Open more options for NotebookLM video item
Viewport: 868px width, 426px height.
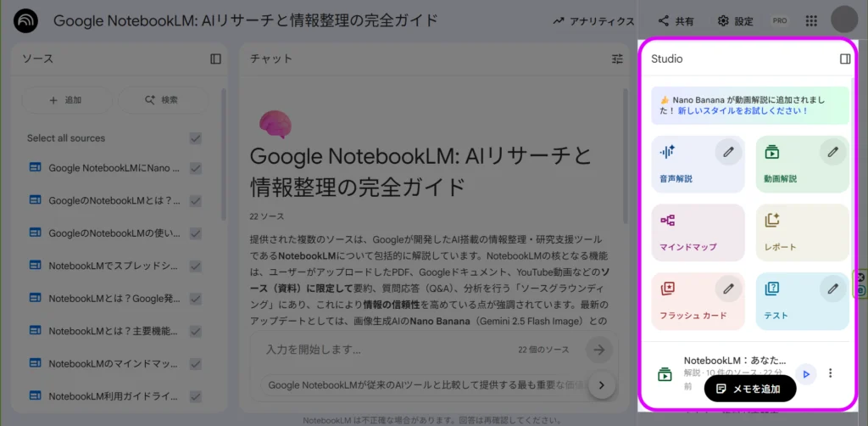pyautogui.click(x=830, y=373)
